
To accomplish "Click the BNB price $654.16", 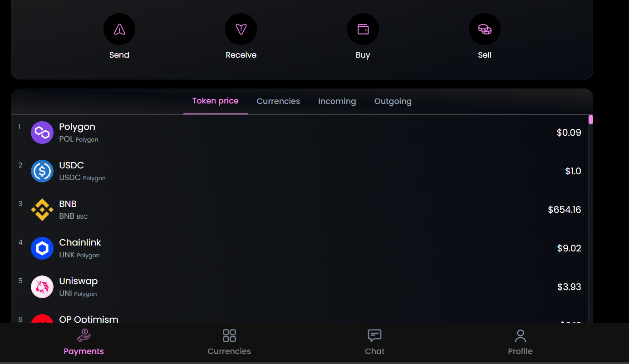I will tap(564, 210).
